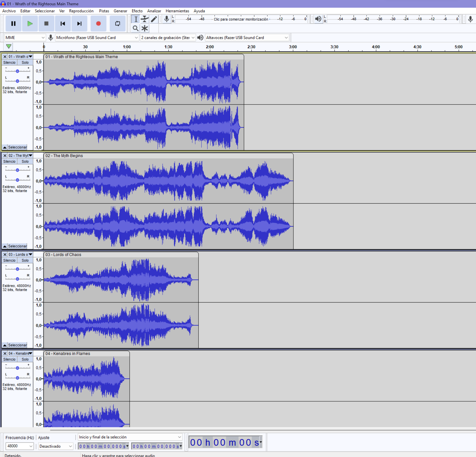Click the selection end time field

[x=157, y=446]
